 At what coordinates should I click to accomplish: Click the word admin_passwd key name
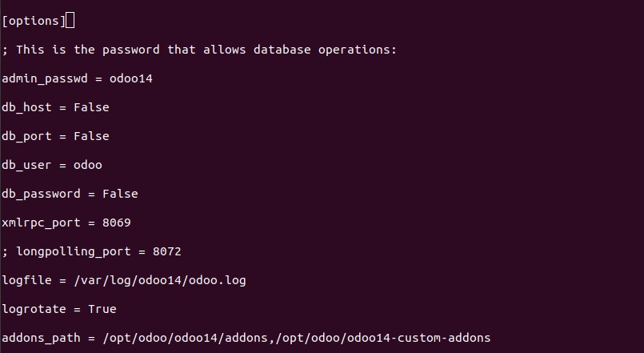point(44,78)
